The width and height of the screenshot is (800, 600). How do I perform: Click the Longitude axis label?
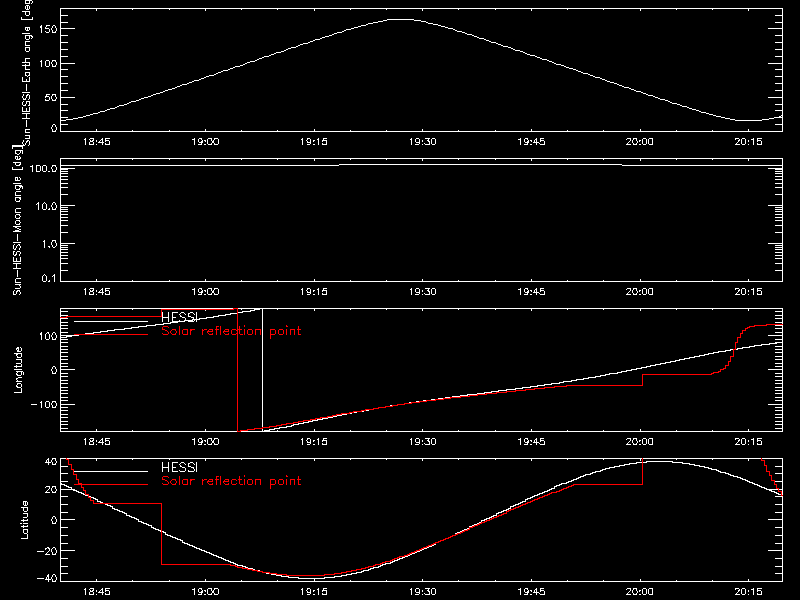[18, 370]
